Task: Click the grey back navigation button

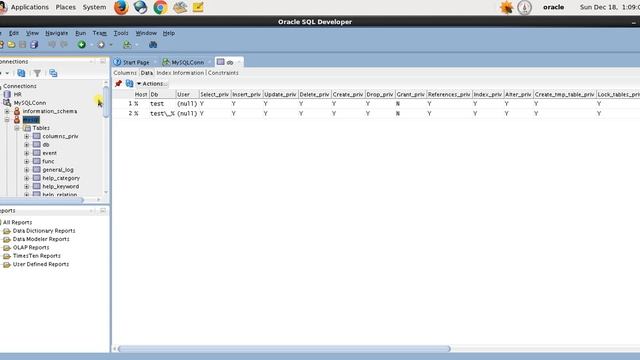Action: click(x=101, y=44)
